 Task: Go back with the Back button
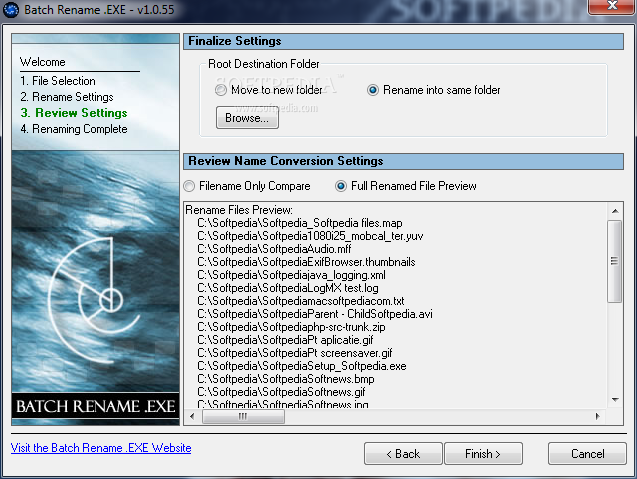click(x=403, y=453)
